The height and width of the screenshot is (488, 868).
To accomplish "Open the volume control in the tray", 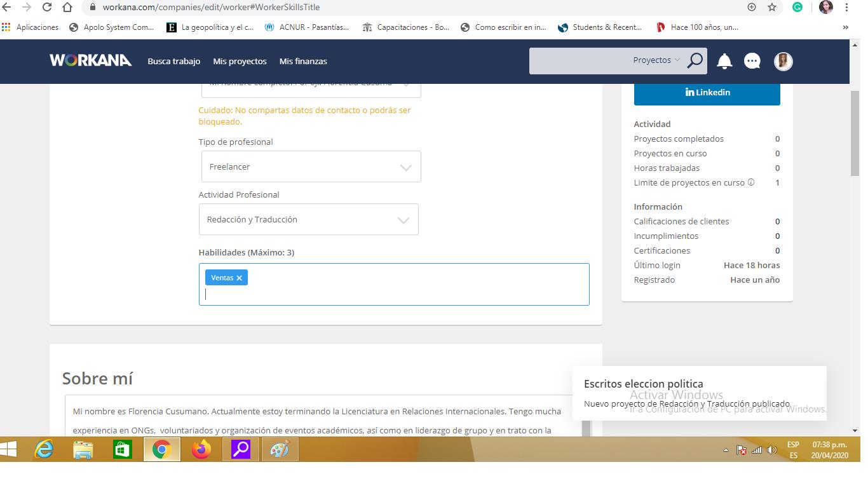I will coord(772,450).
